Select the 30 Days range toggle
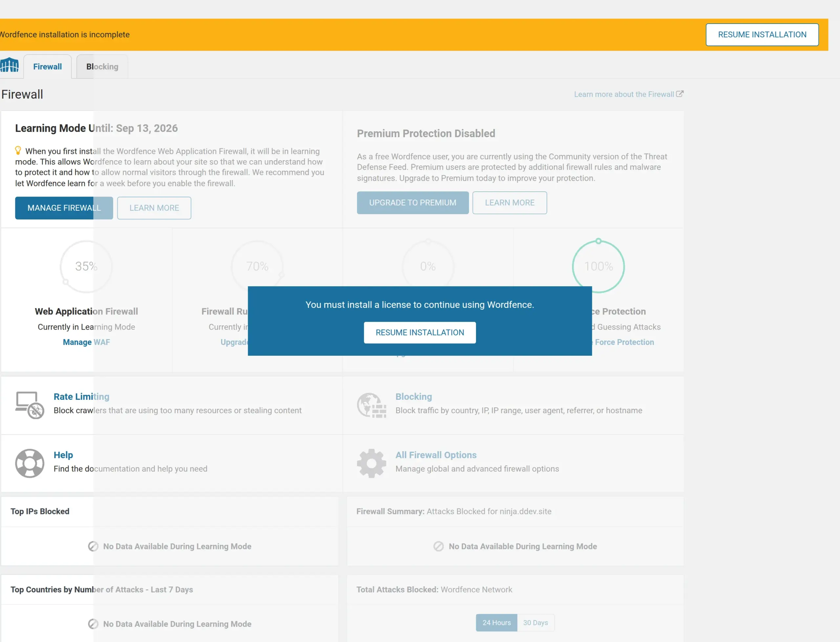This screenshot has width=840, height=642. 535,623
